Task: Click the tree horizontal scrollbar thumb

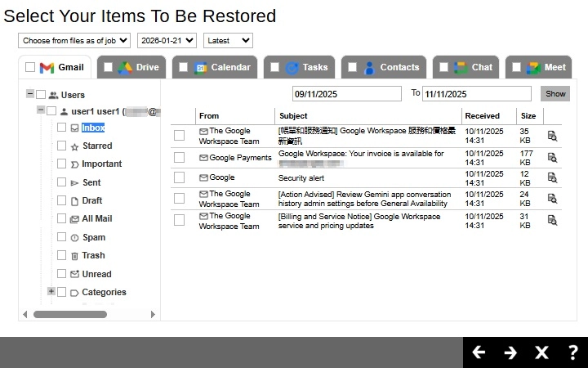Action: 70,314
